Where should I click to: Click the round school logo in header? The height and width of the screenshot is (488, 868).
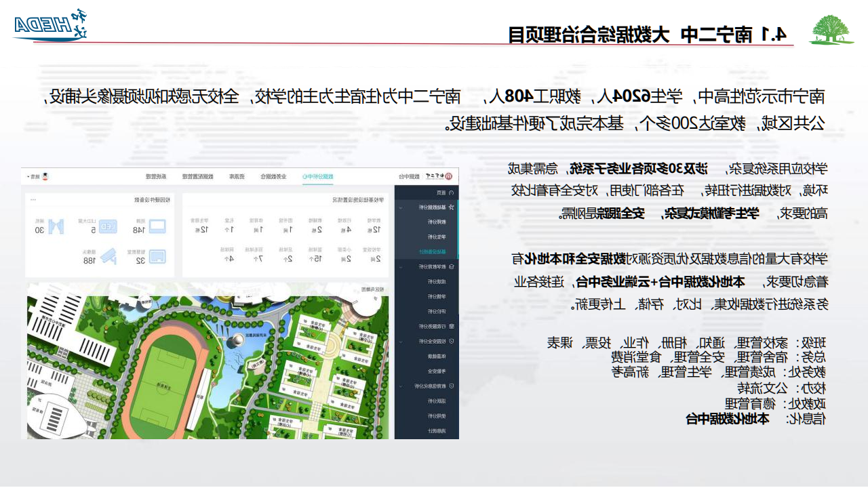click(449, 176)
